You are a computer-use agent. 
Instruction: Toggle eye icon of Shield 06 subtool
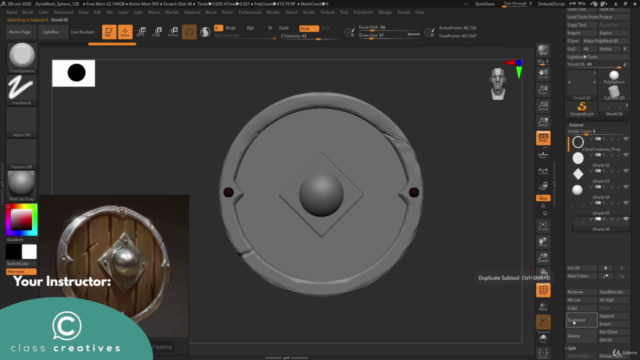pos(626,219)
